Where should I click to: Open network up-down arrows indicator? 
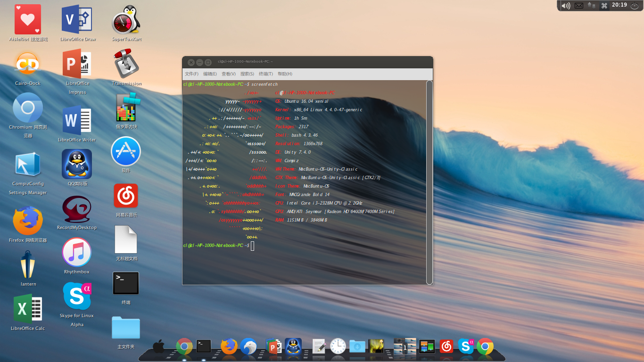(591, 5)
